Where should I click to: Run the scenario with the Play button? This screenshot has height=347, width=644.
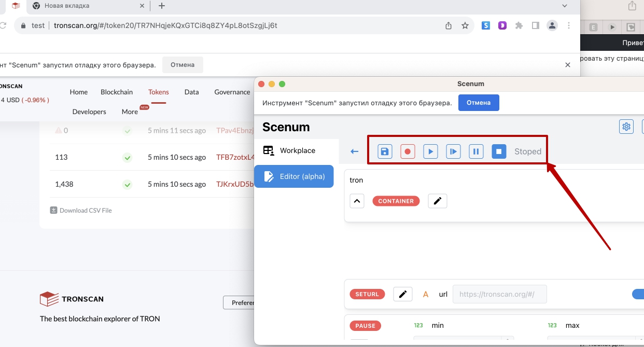pyautogui.click(x=430, y=151)
